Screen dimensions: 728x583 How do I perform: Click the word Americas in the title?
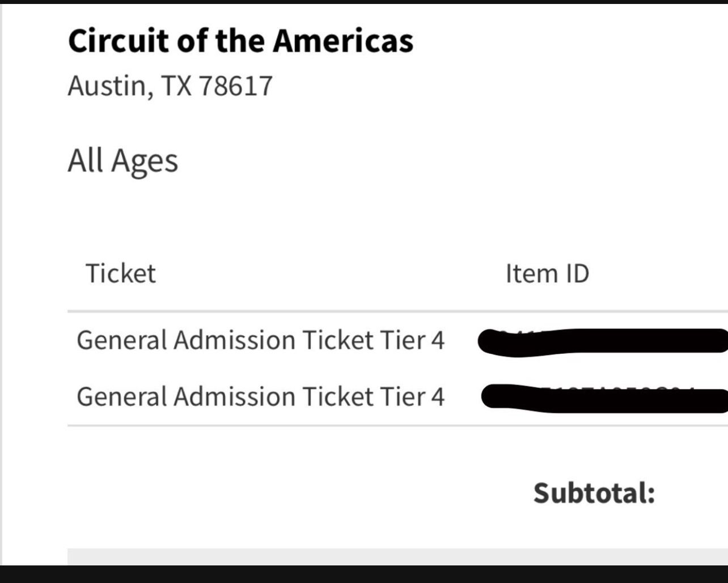click(343, 41)
